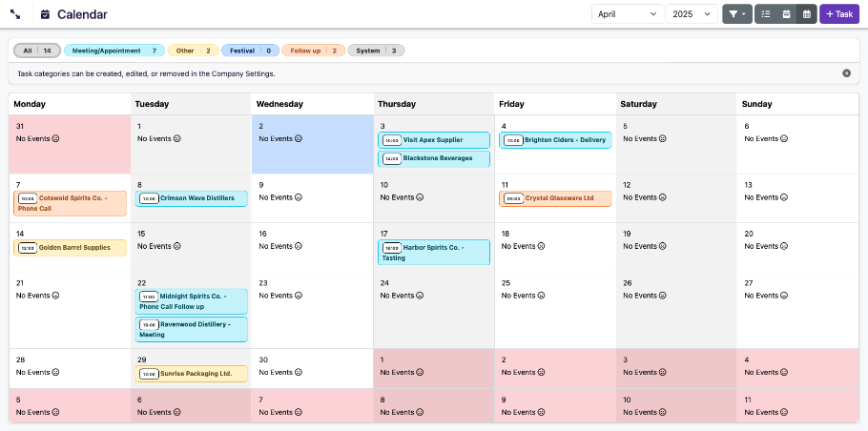Switch to the task list view icon
The height and width of the screenshot is (431, 868).
766,14
